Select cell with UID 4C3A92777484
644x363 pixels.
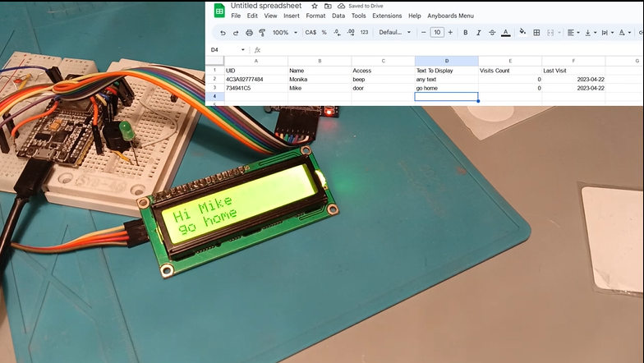[x=256, y=79]
